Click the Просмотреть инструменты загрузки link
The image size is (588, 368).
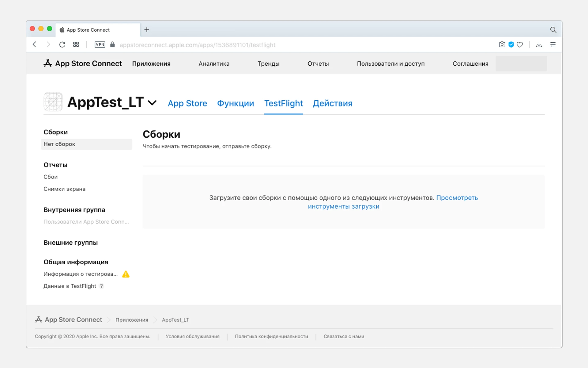point(457,198)
